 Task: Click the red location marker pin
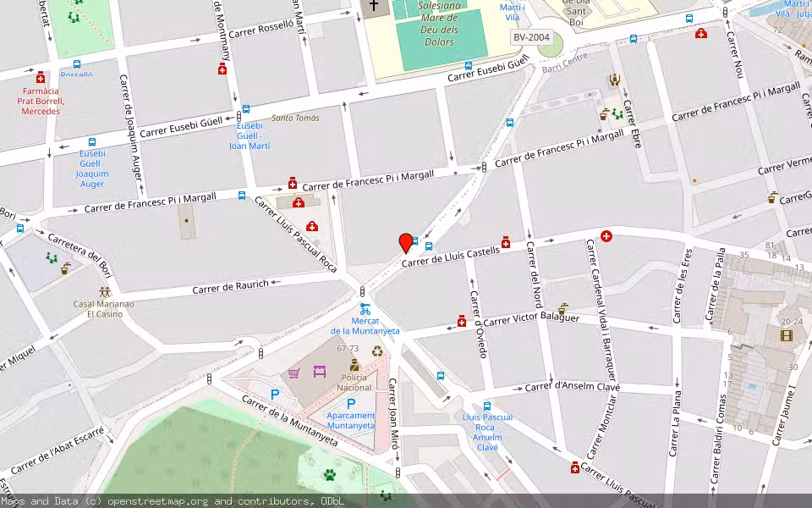(405, 243)
